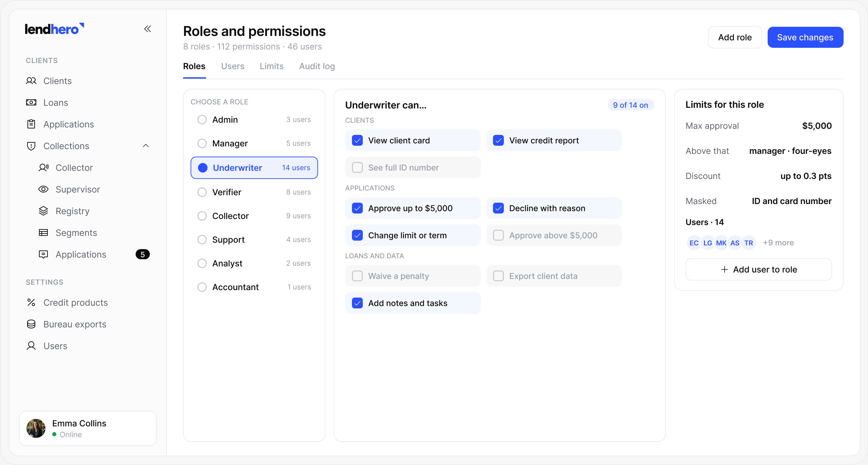Click the 9 of 14 on badge
The image size is (868, 465).
(631, 105)
